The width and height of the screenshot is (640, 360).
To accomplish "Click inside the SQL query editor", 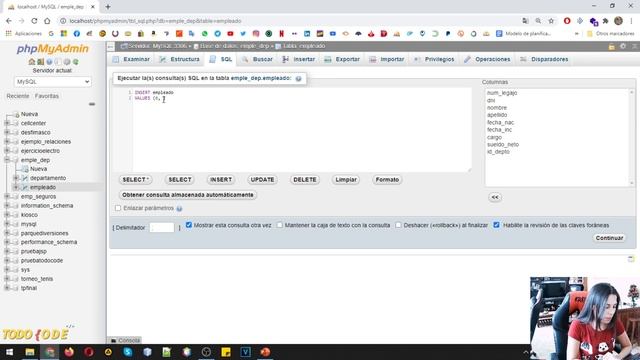I will coord(302,130).
